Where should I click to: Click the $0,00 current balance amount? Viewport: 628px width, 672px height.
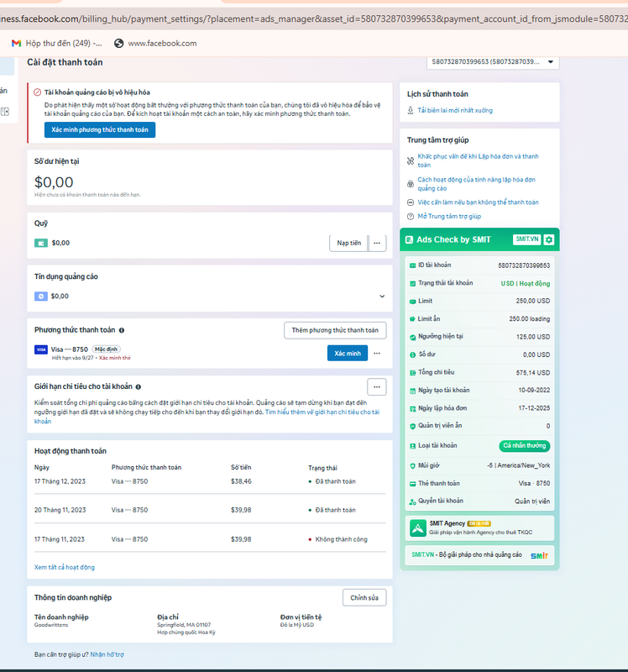tap(54, 182)
